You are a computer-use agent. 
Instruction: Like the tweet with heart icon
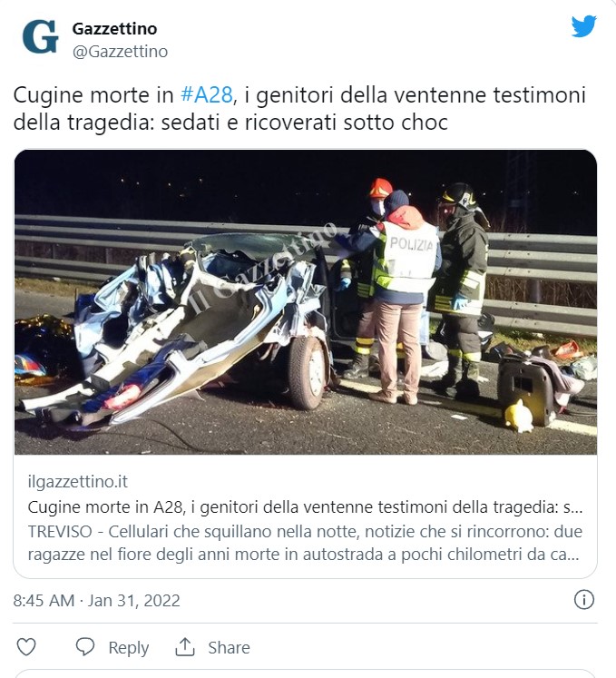point(26,647)
